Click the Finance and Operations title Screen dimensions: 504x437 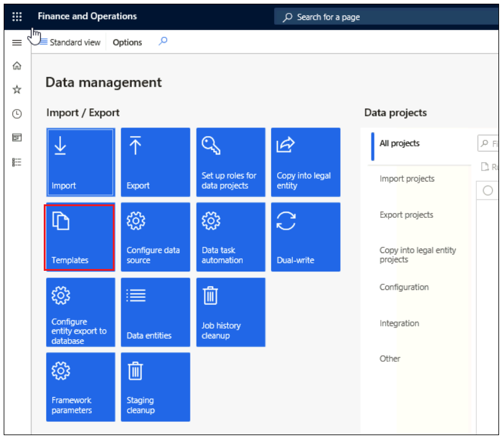[x=87, y=16]
